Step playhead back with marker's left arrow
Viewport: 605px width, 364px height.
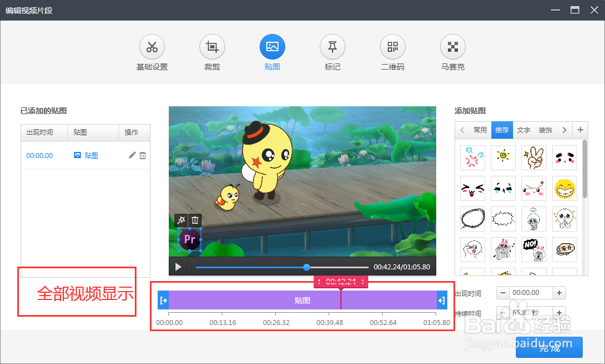coord(319,282)
